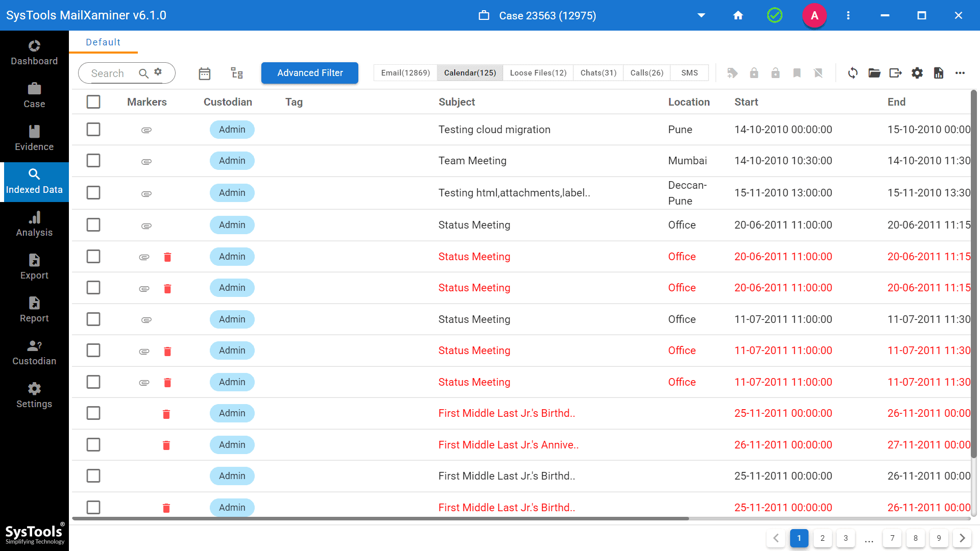
Task: Click the remove bookmark toolbar icon
Action: tap(818, 73)
